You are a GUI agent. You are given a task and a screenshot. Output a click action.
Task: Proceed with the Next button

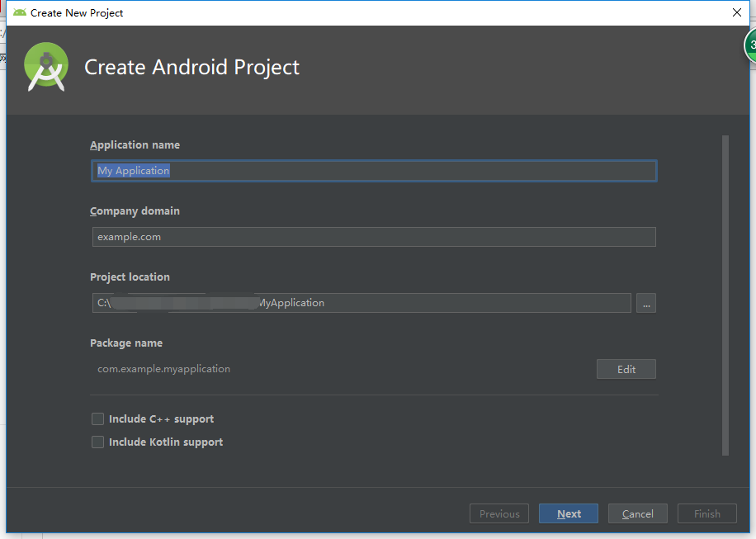pyautogui.click(x=569, y=513)
